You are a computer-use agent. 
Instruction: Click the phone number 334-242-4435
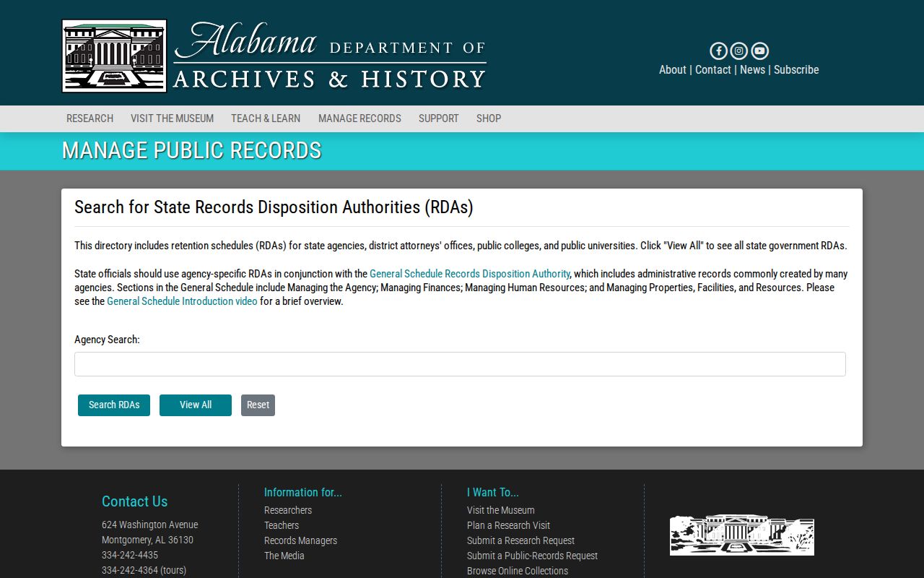[130, 555]
